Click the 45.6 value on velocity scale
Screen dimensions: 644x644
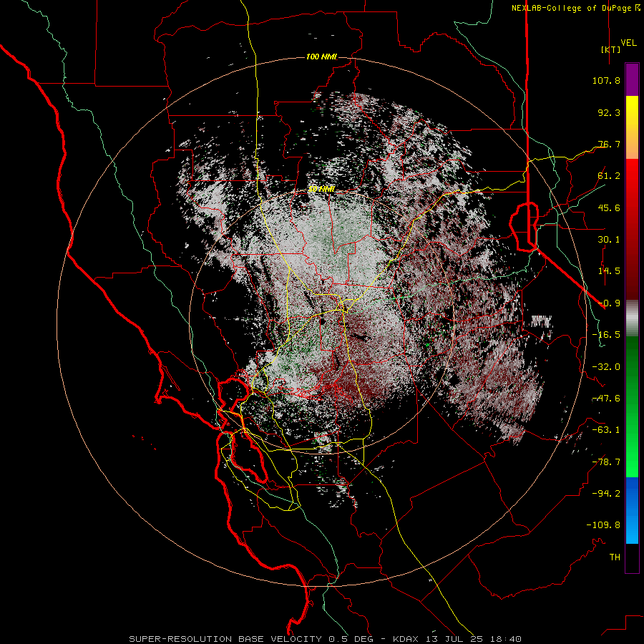tap(609, 208)
